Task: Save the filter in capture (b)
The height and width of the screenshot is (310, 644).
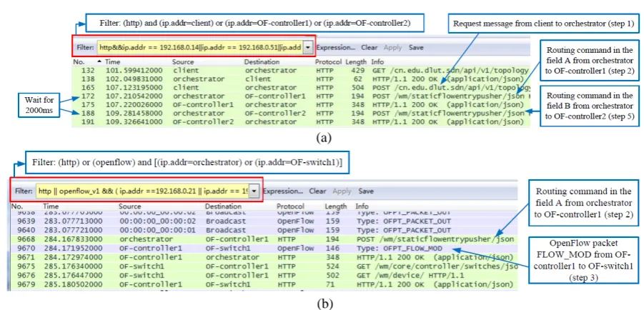Action: pyautogui.click(x=366, y=191)
